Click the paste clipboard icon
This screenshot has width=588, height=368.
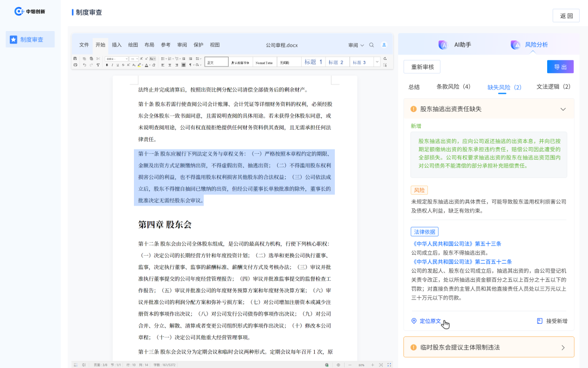pyautogui.click(x=91, y=58)
